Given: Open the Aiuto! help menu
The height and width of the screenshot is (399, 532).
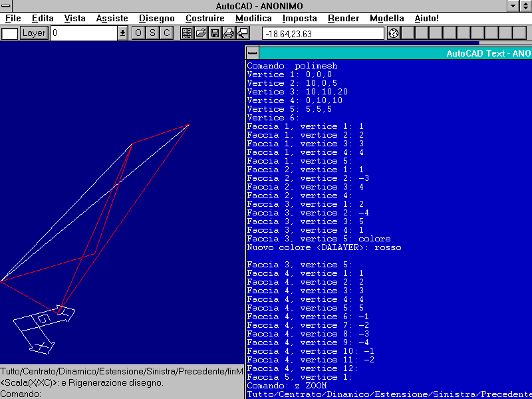Looking at the screenshot, I should (x=426, y=18).
